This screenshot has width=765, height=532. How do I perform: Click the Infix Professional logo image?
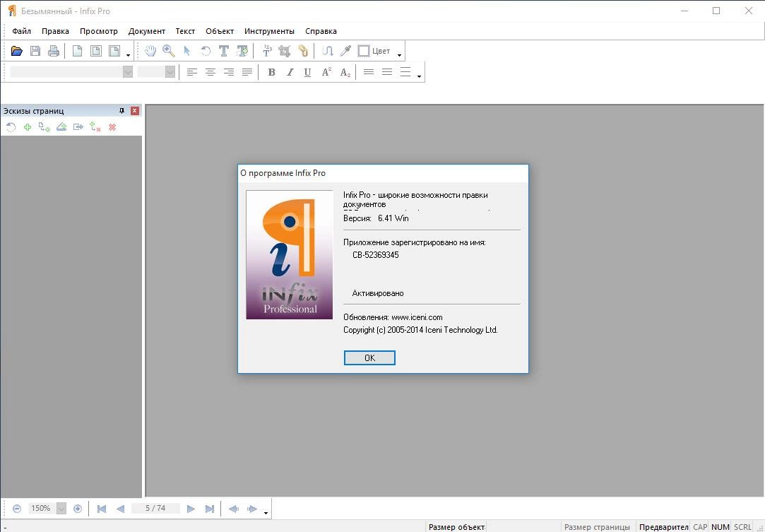tap(290, 255)
